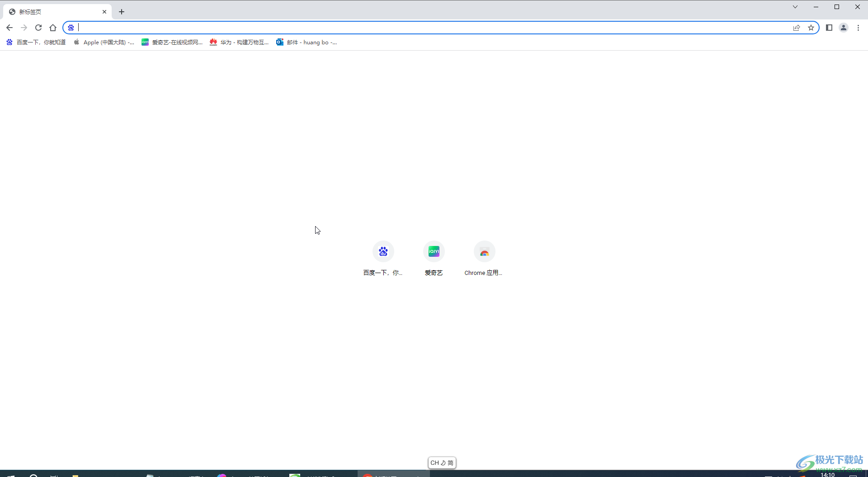Open the profile avatar menu

point(844,28)
